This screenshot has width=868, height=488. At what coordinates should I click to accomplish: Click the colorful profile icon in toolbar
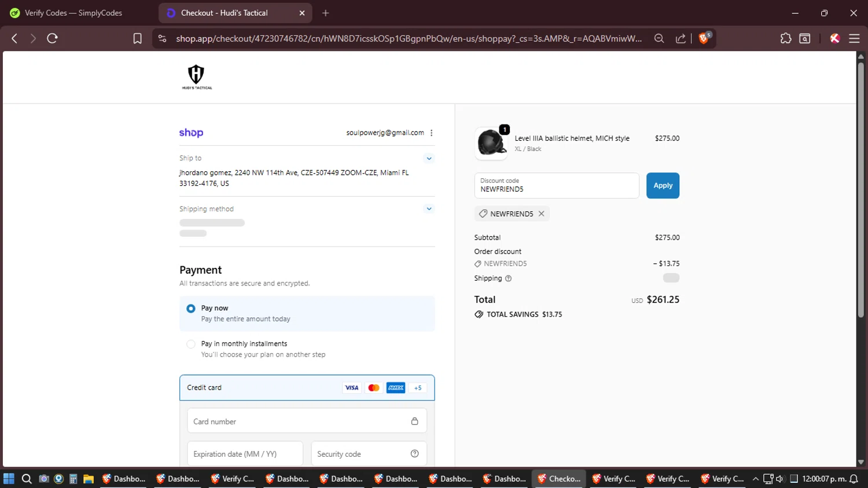[834, 38]
